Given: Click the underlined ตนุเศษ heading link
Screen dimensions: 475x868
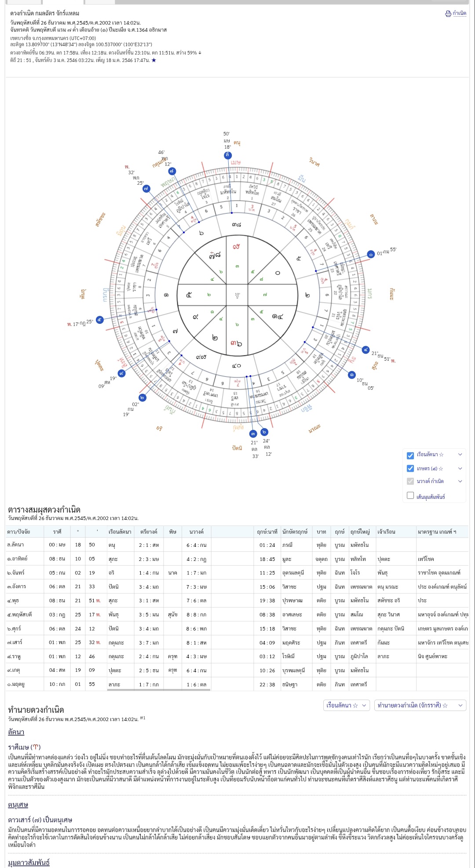Looking at the screenshot, I should pos(18,805).
